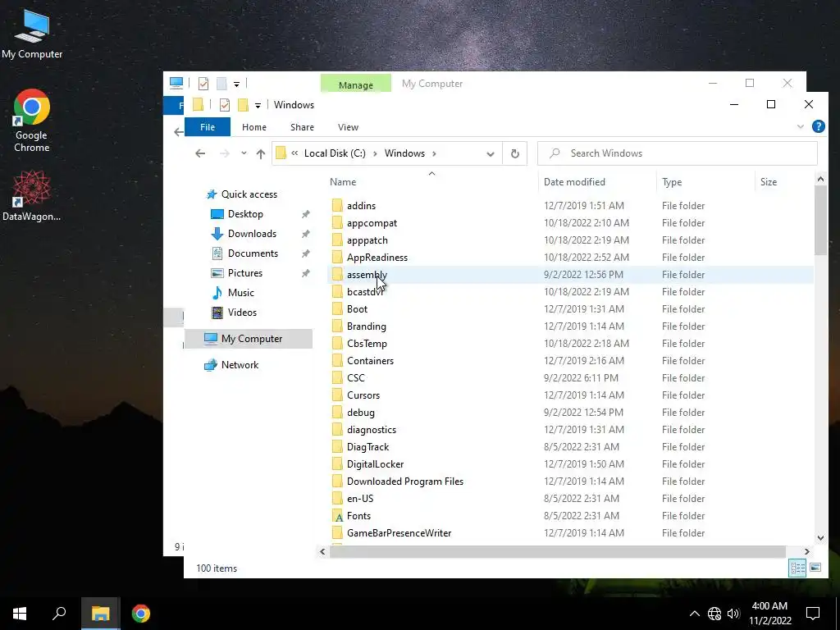
Task: Unpin Documents via its pin icon
Action: tap(305, 253)
